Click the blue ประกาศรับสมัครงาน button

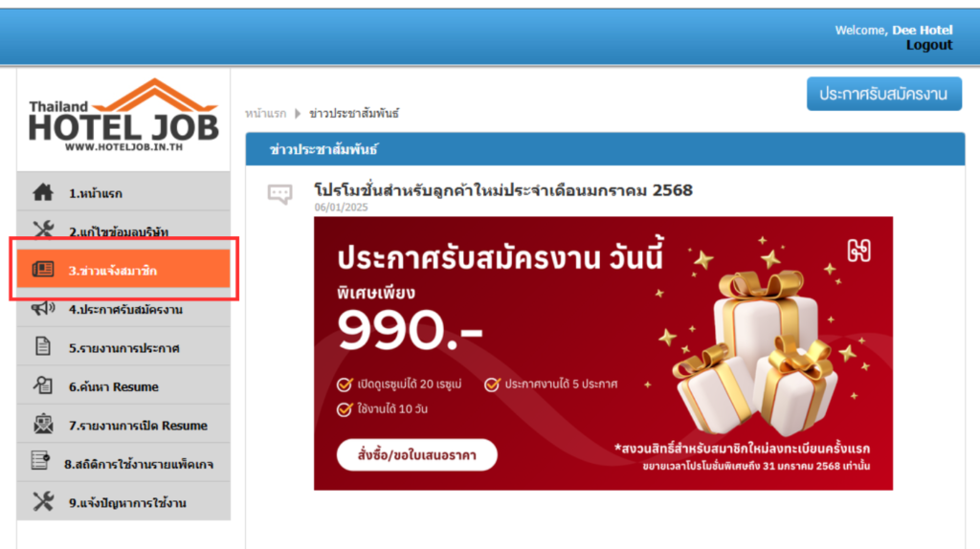[883, 95]
